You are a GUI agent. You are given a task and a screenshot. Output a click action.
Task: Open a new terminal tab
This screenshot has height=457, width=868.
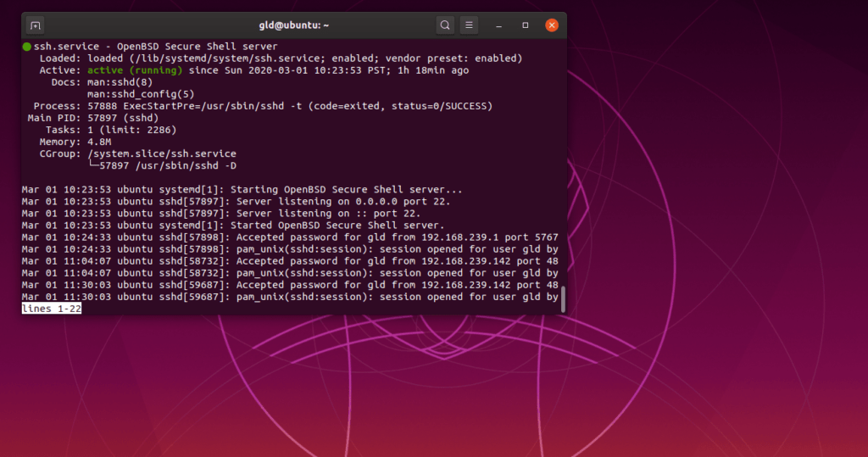(x=36, y=25)
